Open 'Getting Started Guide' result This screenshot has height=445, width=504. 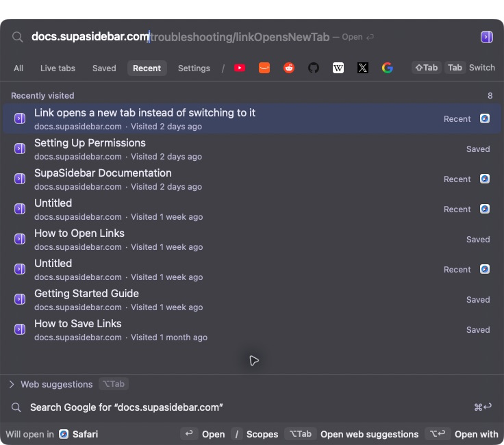(x=252, y=299)
